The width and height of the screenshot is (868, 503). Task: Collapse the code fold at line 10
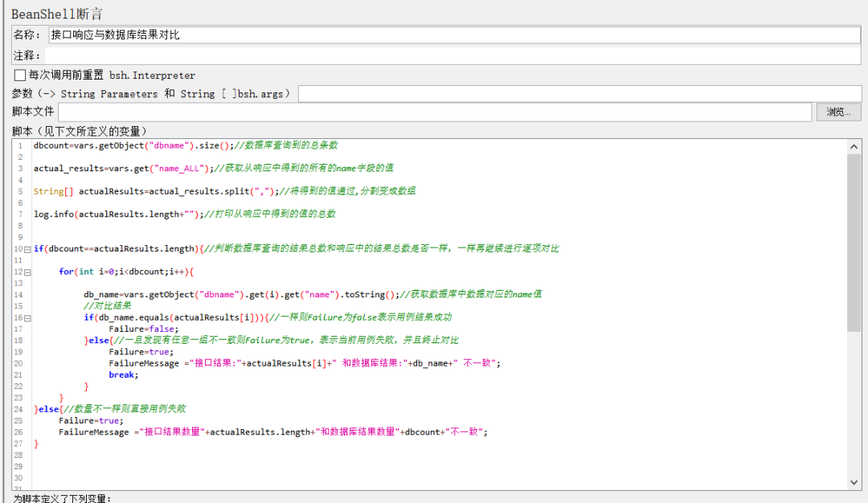pyautogui.click(x=27, y=250)
